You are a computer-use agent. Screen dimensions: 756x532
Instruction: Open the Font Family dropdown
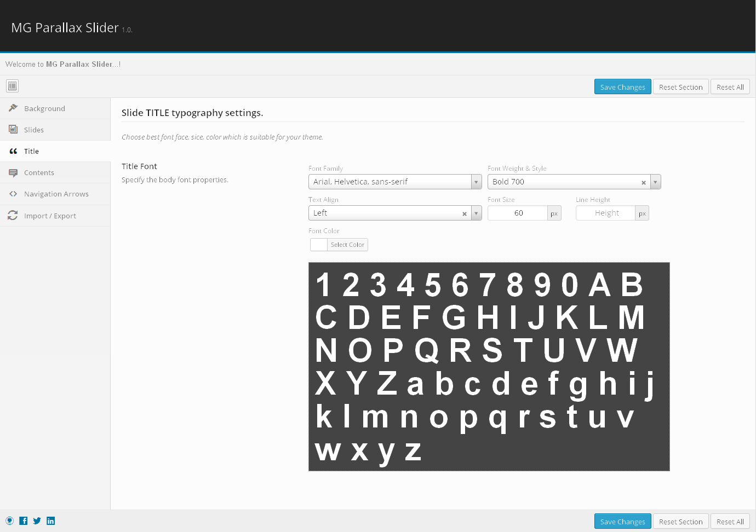(395, 182)
